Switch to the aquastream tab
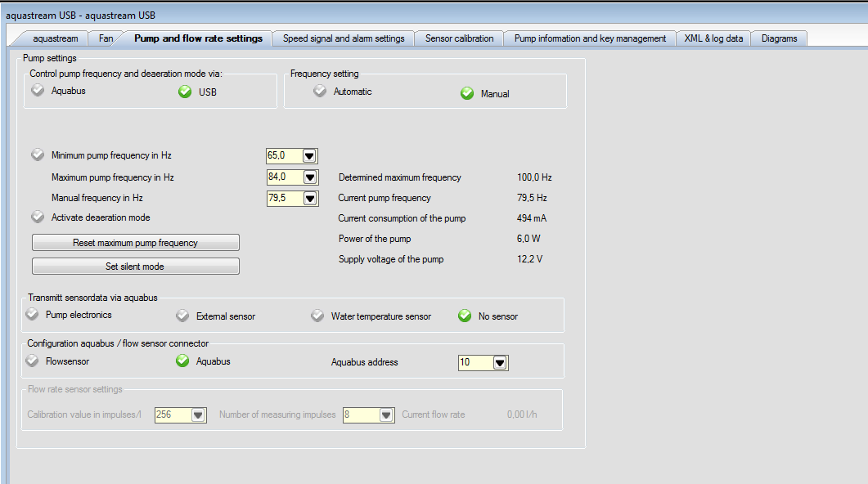Screen dimensions: 868x484 tap(55, 38)
